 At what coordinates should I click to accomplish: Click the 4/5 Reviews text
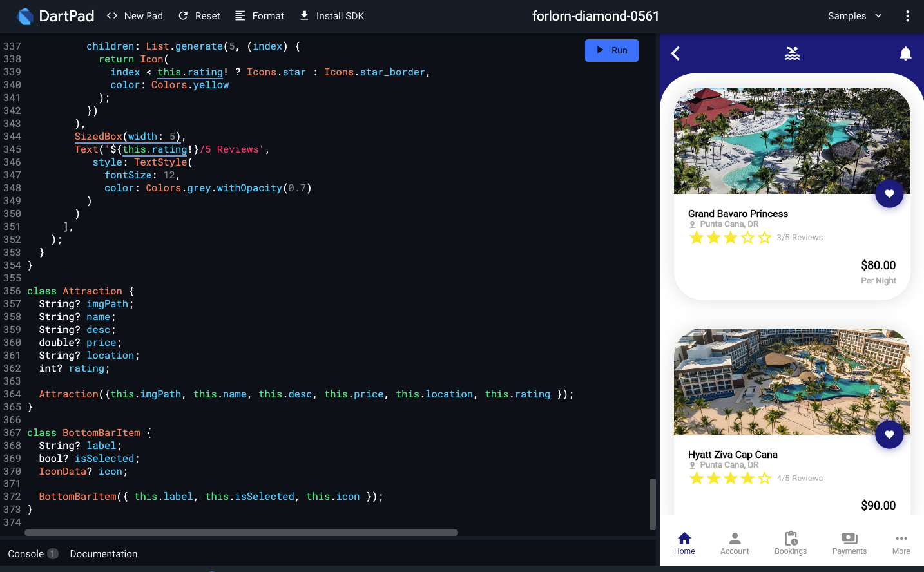point(800,478)
